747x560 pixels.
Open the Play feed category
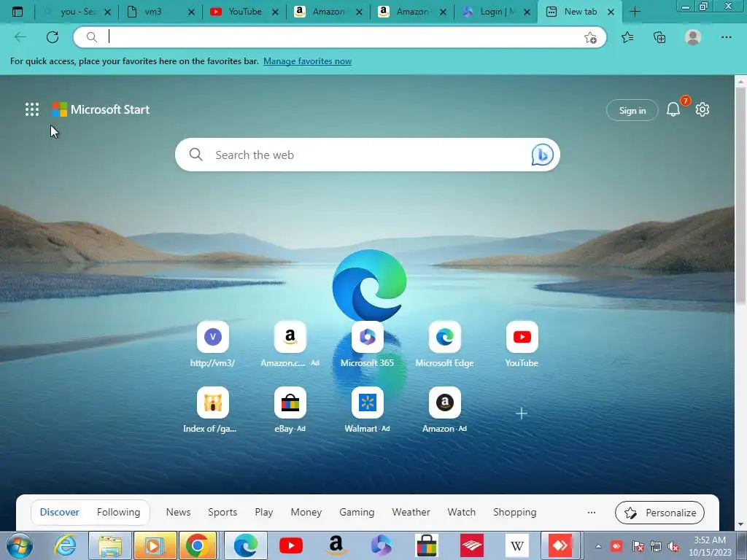pos(264,512)
